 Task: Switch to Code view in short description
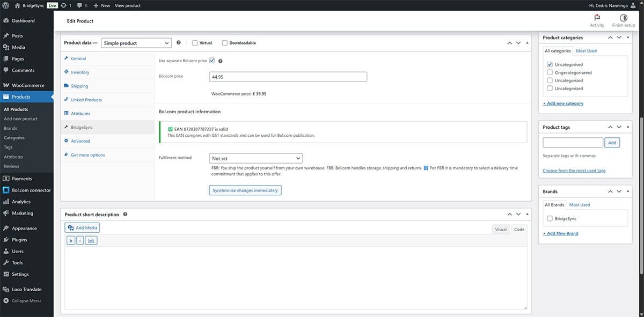click(x=518, y=229)
